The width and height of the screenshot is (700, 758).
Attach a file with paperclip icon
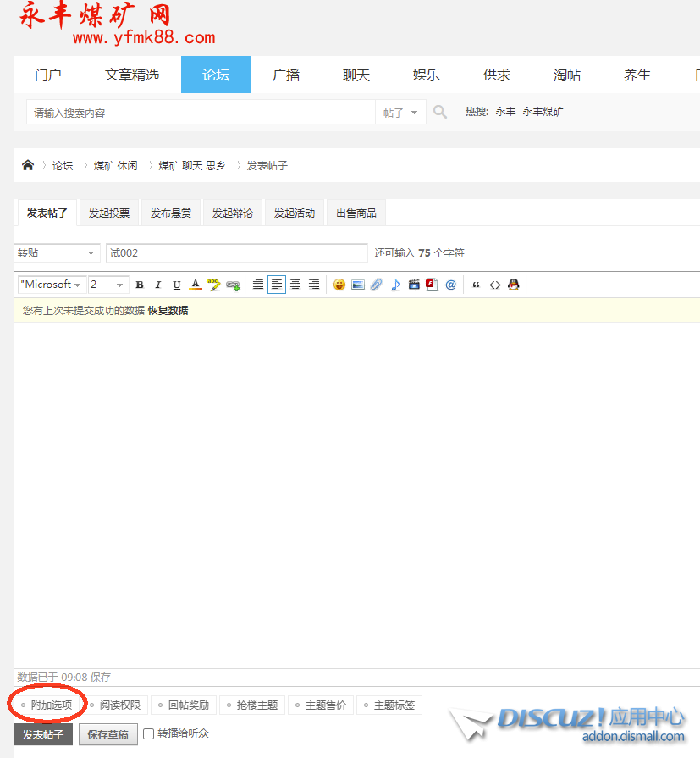click(x=377, y=285)
